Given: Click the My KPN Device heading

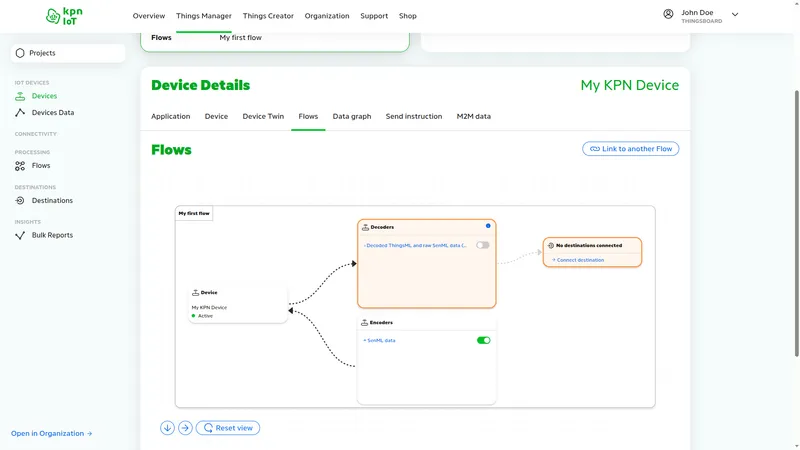Looking at the screenshot, I should pos(630,85).
